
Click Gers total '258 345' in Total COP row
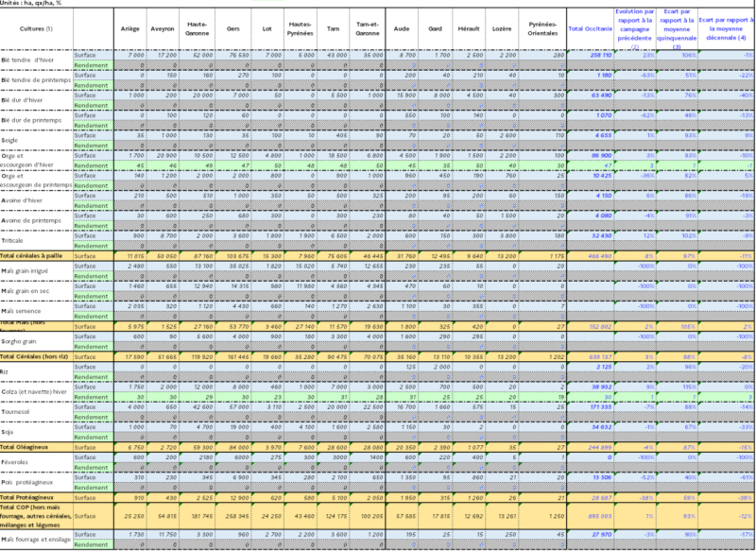click(233, 516)
